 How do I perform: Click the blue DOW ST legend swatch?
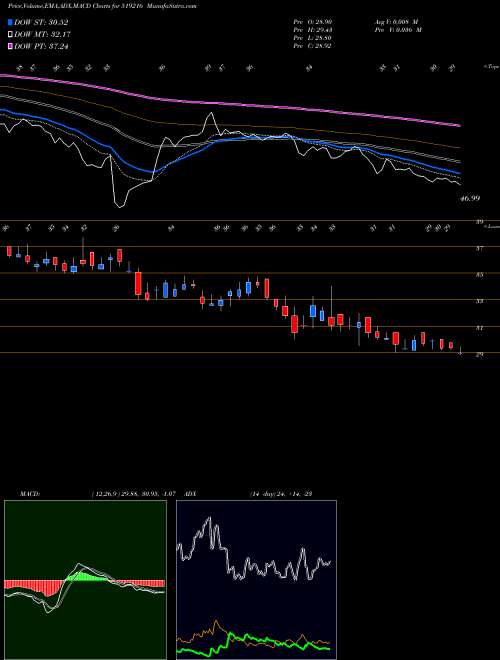(11, 22)
